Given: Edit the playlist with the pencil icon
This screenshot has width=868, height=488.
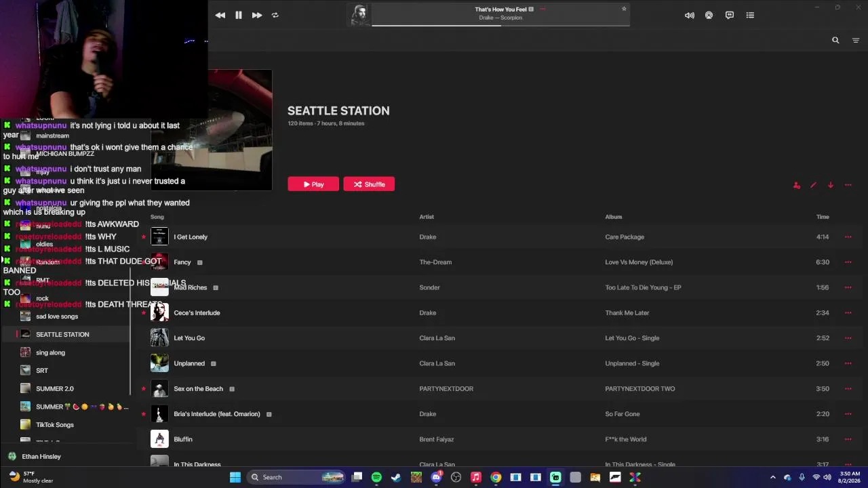Looking at the screenshot, I should coord(813,185).
